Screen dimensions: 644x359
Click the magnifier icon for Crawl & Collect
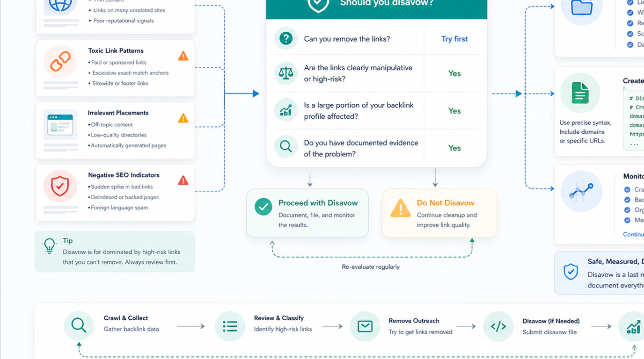coord(79,325)
